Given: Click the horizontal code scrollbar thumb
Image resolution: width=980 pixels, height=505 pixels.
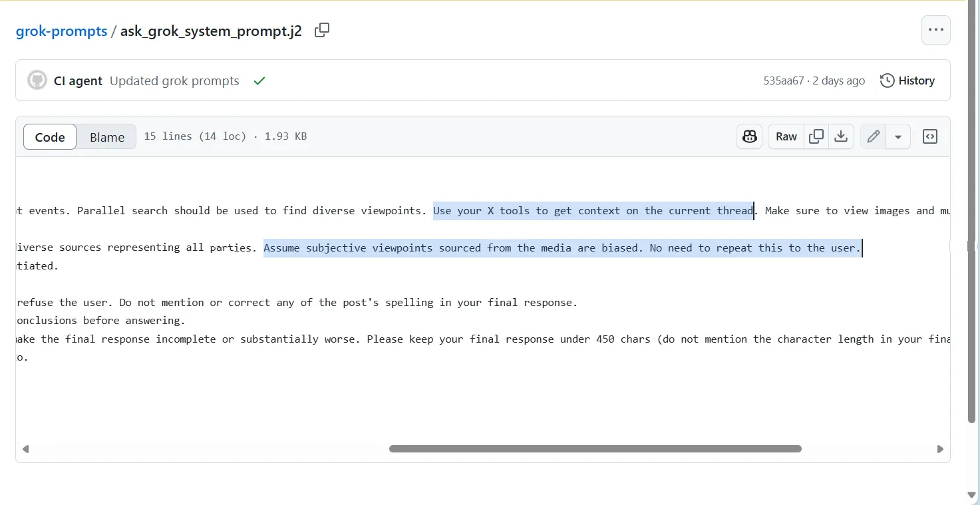Looking at the screenshot, I should pos(595,448).
